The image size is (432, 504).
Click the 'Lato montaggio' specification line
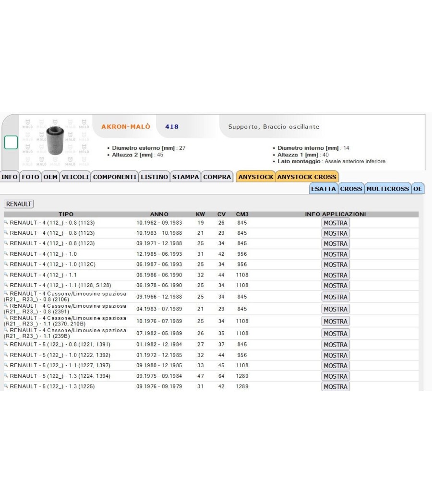pos(331,161)
